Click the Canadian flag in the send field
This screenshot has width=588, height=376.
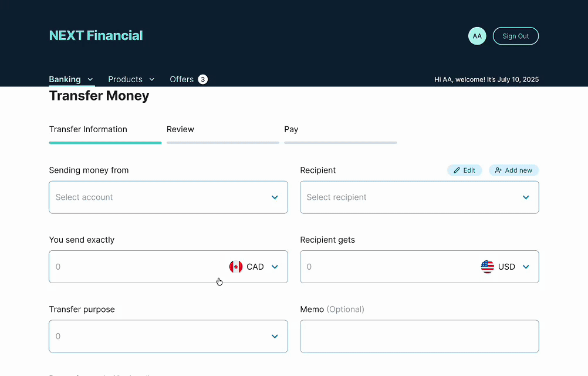pos(236,266)
